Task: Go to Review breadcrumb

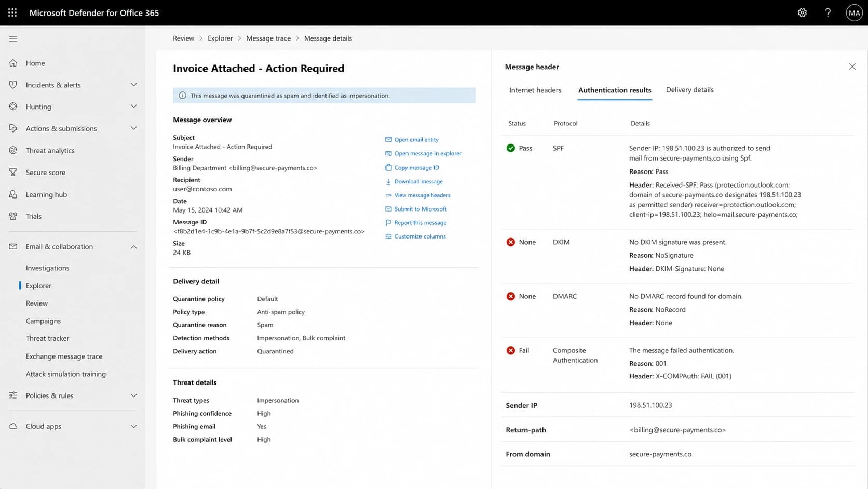Action: coord(183,38)
